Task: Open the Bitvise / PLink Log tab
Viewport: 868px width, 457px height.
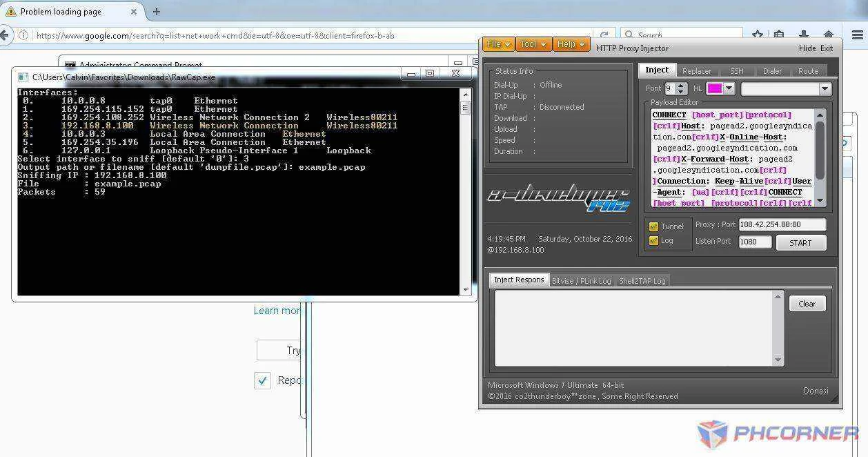Action: [x=581, y=281]
